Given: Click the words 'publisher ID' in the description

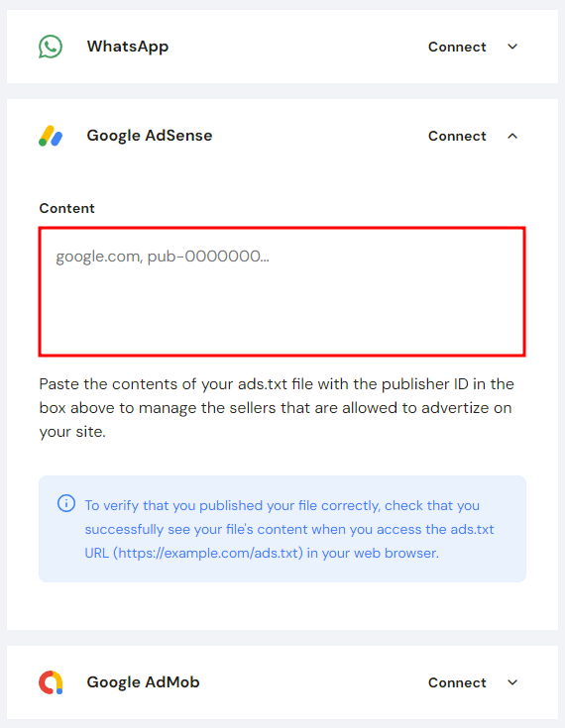Looking at the screenshot, I should [x=424, y=384].
